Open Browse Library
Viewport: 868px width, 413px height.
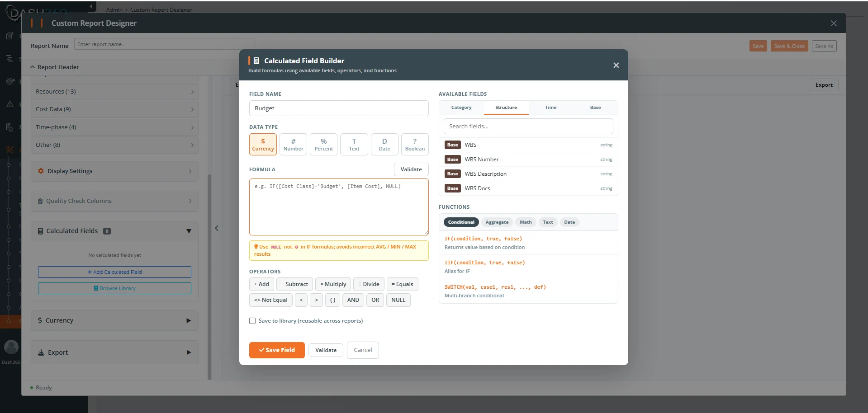pos(114,288)
